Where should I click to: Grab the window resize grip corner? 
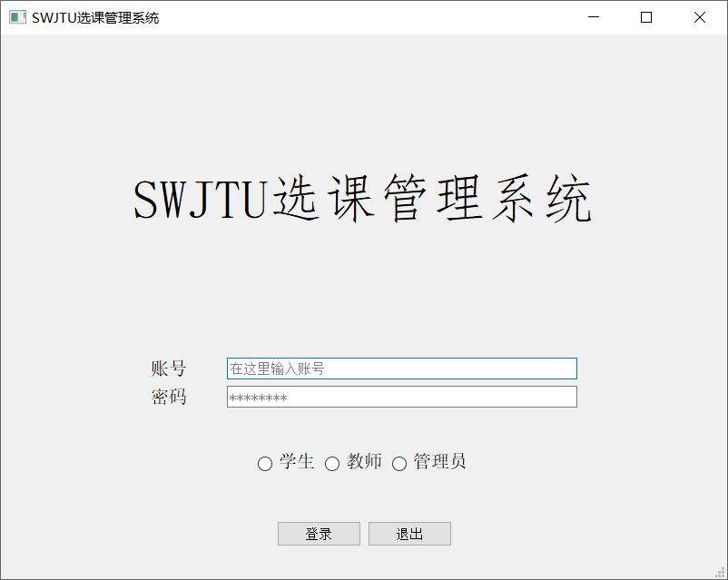point(720,572)
